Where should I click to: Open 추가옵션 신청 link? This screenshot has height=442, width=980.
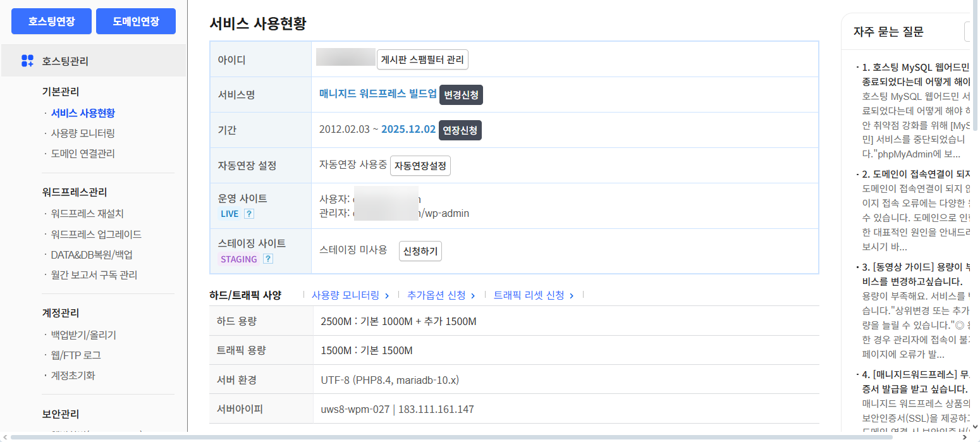click(441, 295)
